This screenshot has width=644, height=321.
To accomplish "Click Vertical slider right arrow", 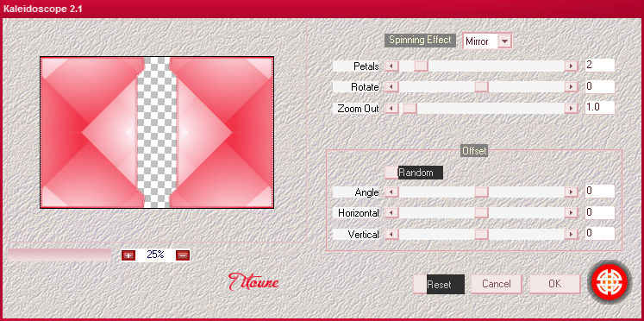I will (x=571, y=234).
